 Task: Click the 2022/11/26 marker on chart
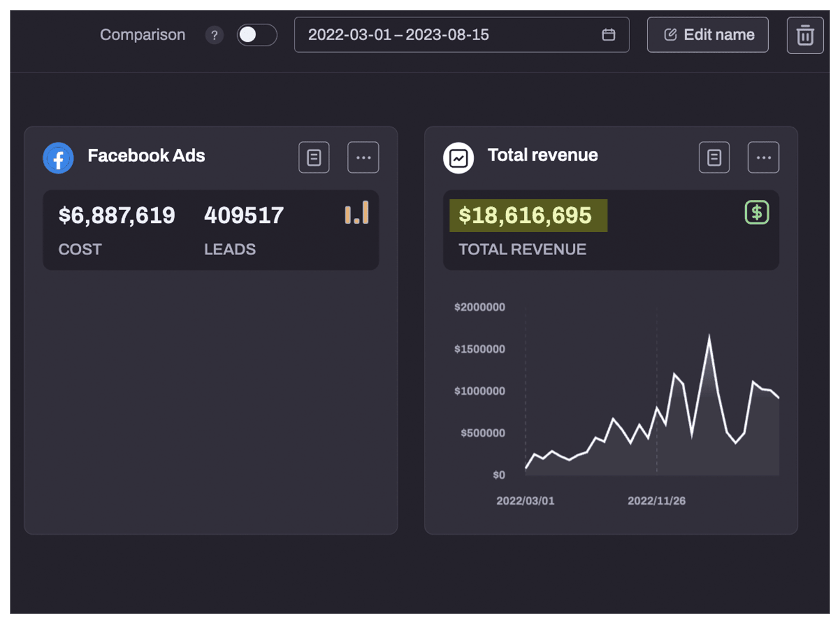coord(656,501)
